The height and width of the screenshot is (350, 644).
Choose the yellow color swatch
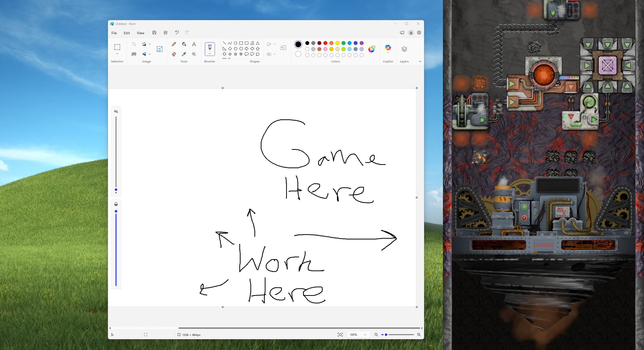click(337, 43)
